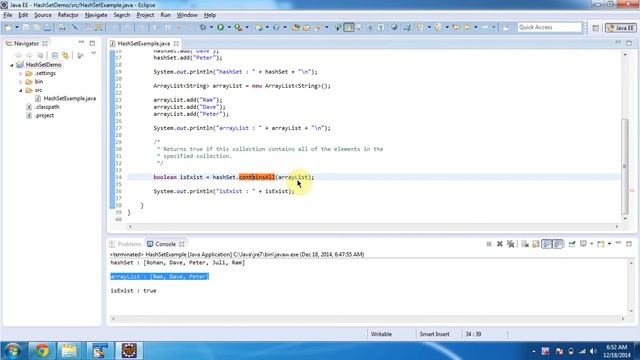Click Remove All Terminated Launches double-X icon

tap(510, 244)
